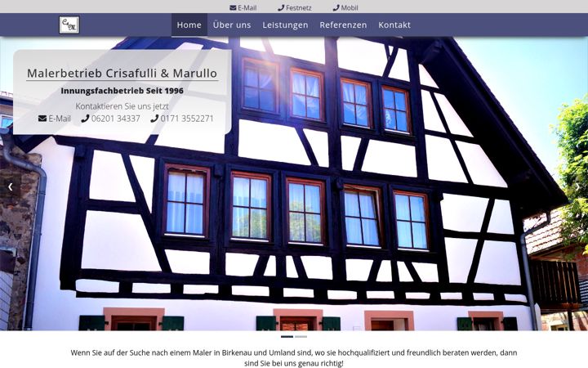Call mobile number 0171 3552271
Image resolution: width=588 pixels, height=368 pixels.
point(182,119)
